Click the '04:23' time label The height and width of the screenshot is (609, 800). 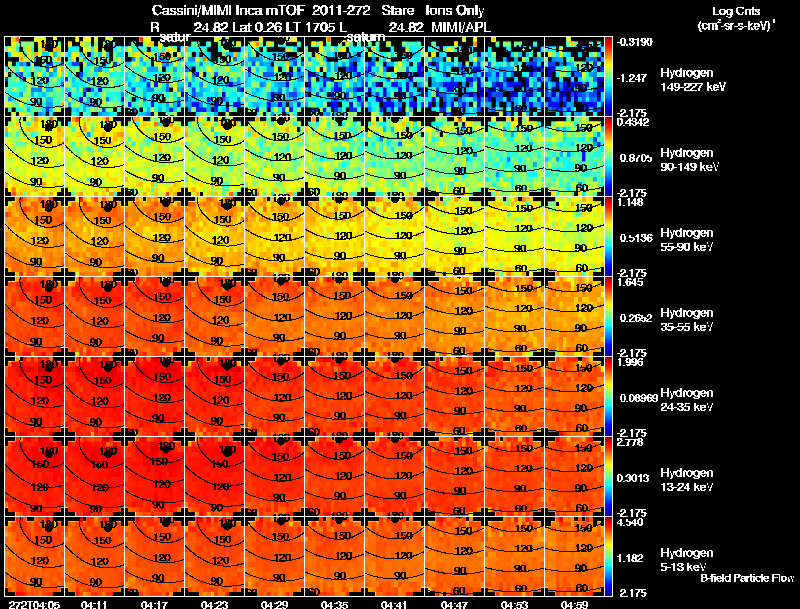pyautogui.click(x=214, y=604)
